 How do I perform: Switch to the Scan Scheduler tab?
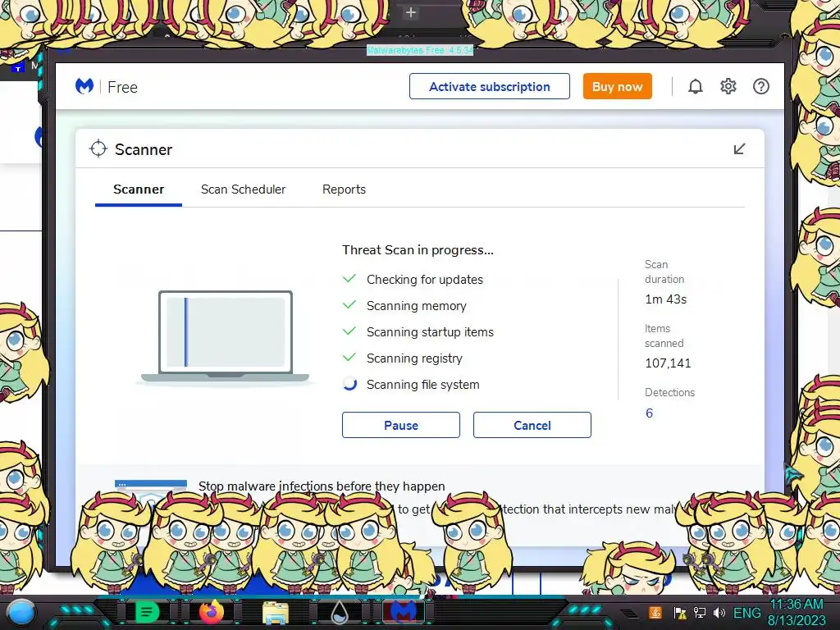tap(243, 189)
